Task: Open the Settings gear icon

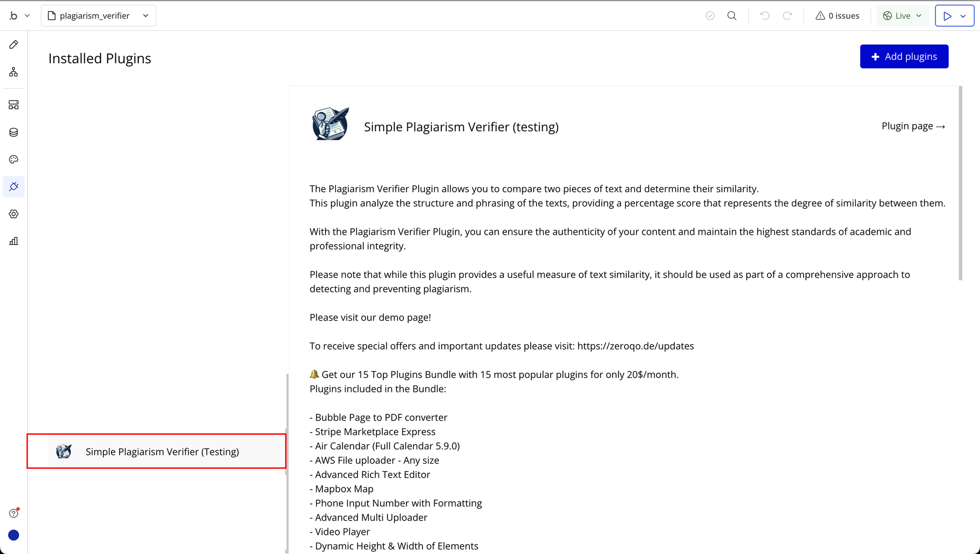Action: coord(13,214)
